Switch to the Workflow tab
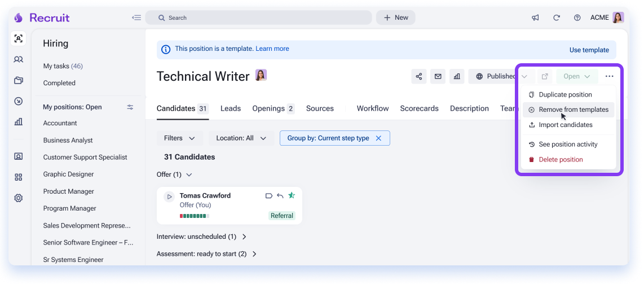This screenshot has width=644, height=284. (x=373, y=109)
